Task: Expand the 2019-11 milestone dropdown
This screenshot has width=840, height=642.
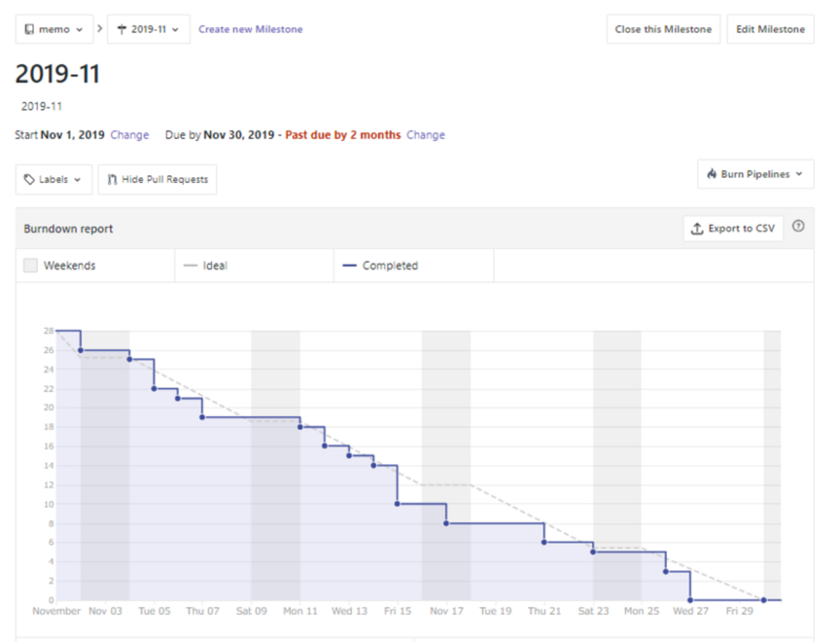Action: [149, 29]
